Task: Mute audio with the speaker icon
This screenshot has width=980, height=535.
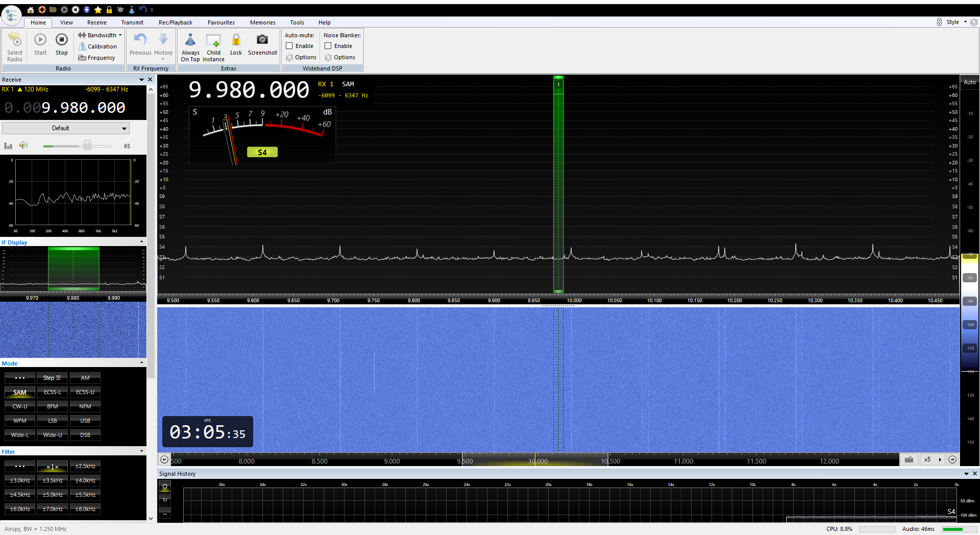Action: [23, 145]
